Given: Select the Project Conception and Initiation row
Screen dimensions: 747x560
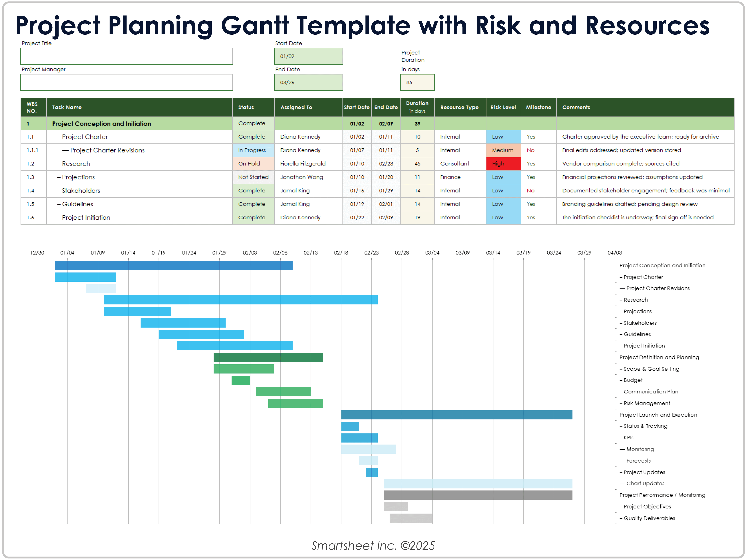Looking at the screenshot, I should [101, 124].
